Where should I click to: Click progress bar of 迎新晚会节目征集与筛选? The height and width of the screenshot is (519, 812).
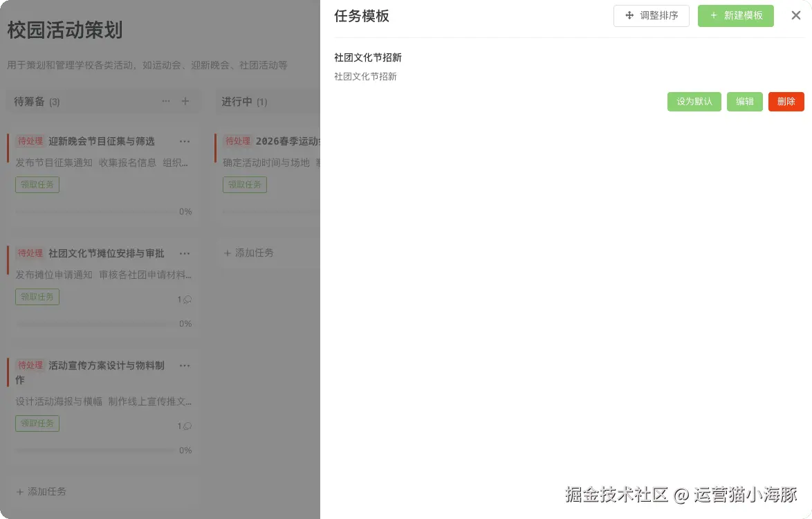(95, 211)
